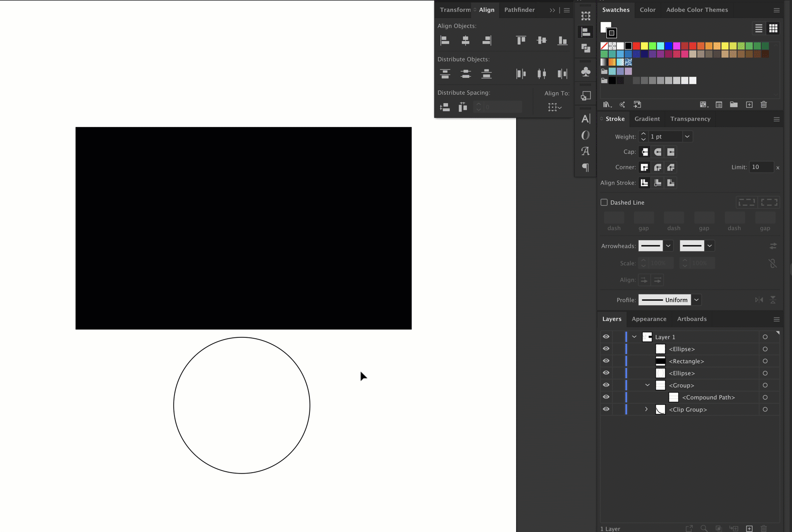Click Vertical Distribute Space icon
The height and width of the screenshot is (532, 792).
pos(445,107)
